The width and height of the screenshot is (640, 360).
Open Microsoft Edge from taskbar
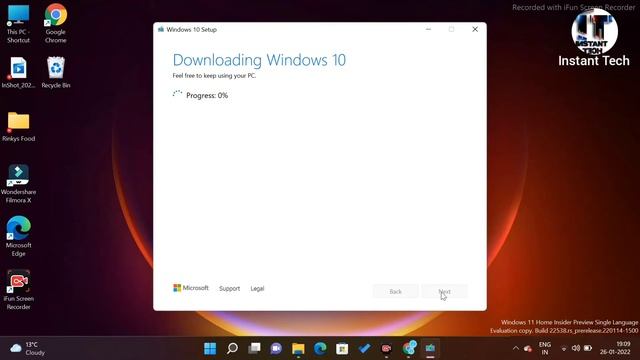(320, 348)
